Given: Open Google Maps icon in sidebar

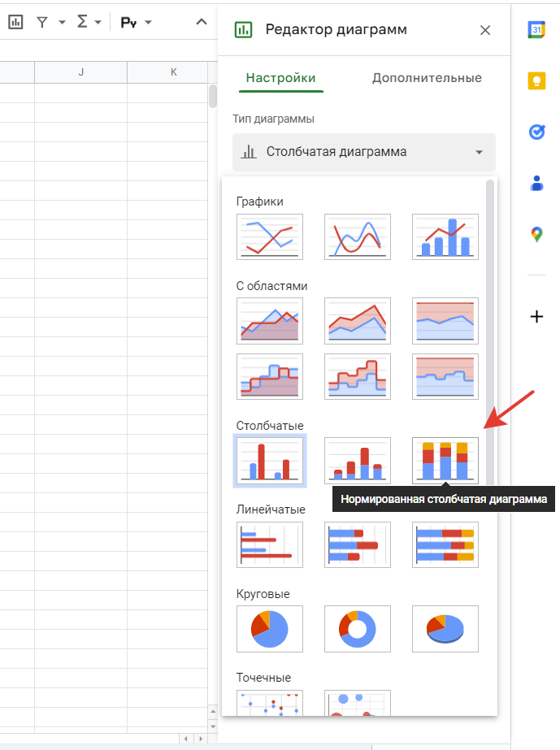Looking at the screenshot, I should (x=536, y=235).
